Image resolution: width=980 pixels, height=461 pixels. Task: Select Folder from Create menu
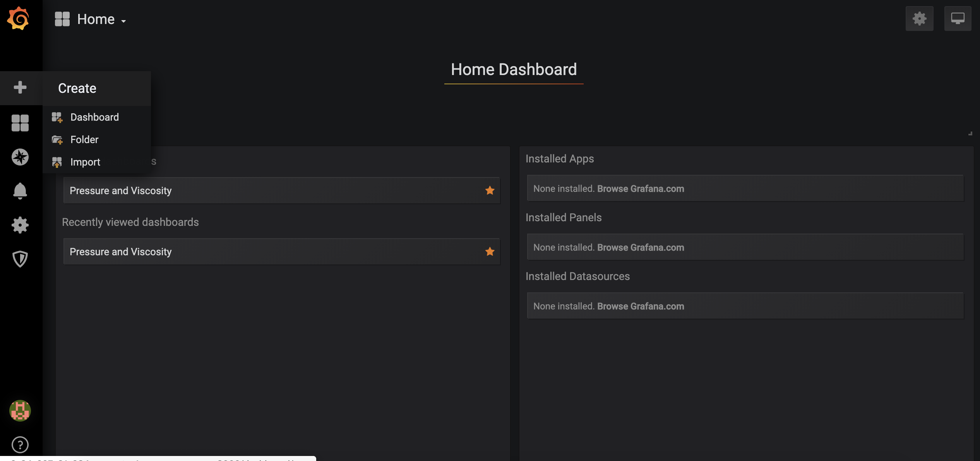click(x=84, y=140)
